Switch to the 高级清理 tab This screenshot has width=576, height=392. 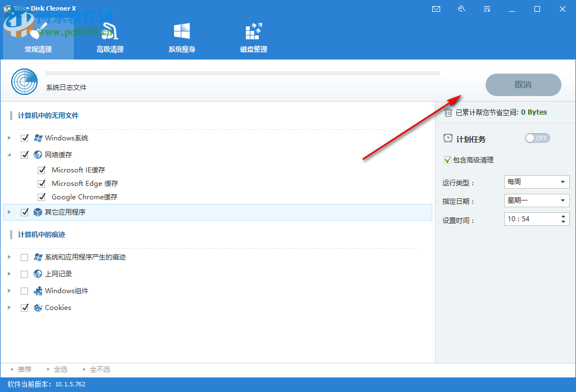[x=110, y=38]
